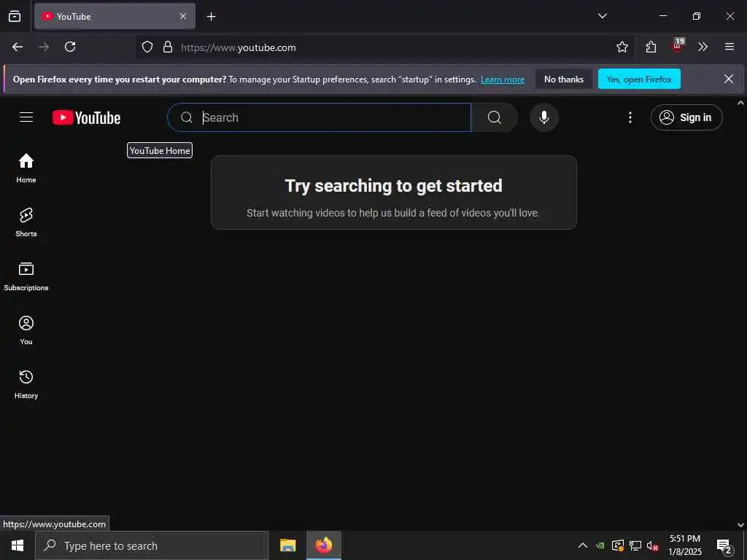The image size is (747, 560).
Task: Open the Extensions puzzle icon
Action: coord(651,47)
